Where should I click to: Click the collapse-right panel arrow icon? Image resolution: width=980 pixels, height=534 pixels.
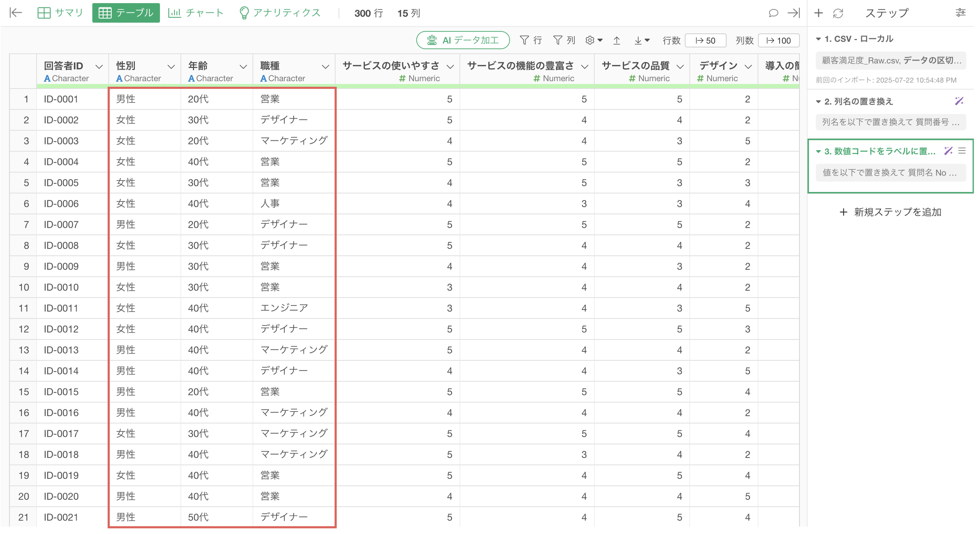793,13
